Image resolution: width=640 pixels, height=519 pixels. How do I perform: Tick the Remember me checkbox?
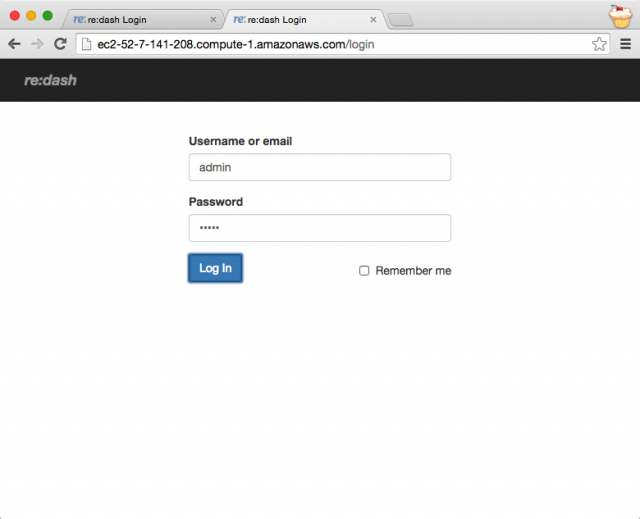364,271
